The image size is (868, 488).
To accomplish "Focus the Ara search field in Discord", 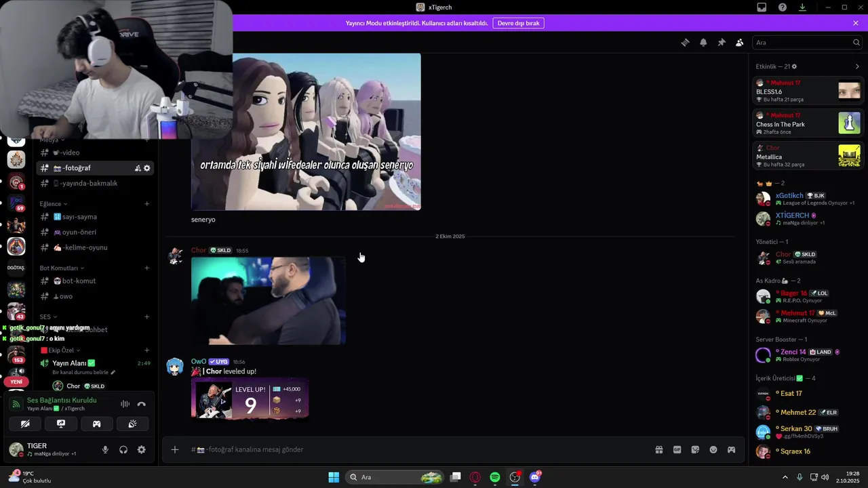I will click(x=808, y=42).
